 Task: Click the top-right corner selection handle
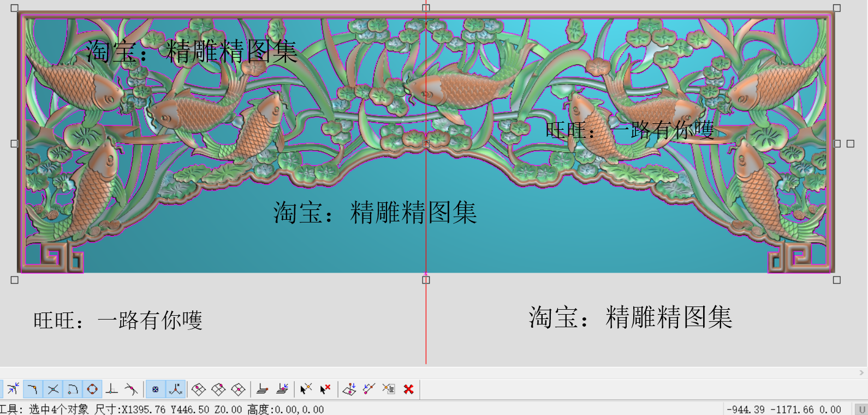pyautogui.click(x=837, y=8)
